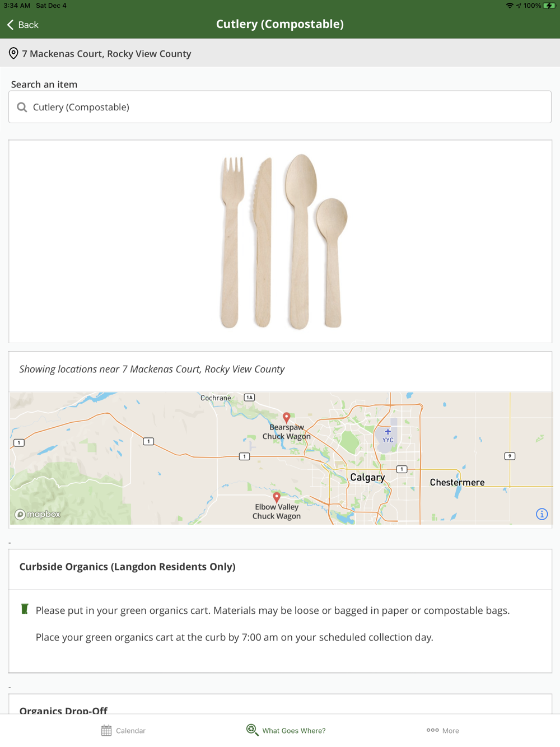Open the More dots icon
The height and width of the screenshot is (747, 560).
pos(432,730)
